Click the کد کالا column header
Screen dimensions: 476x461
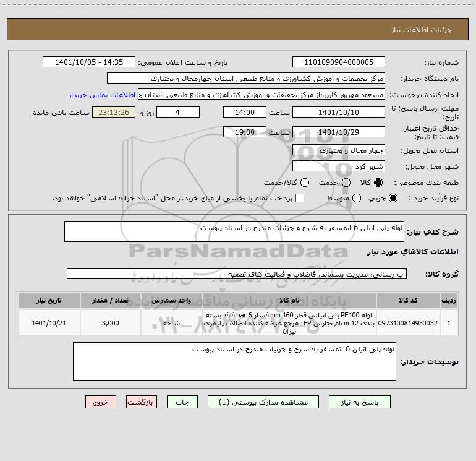[x=408, y=300]
